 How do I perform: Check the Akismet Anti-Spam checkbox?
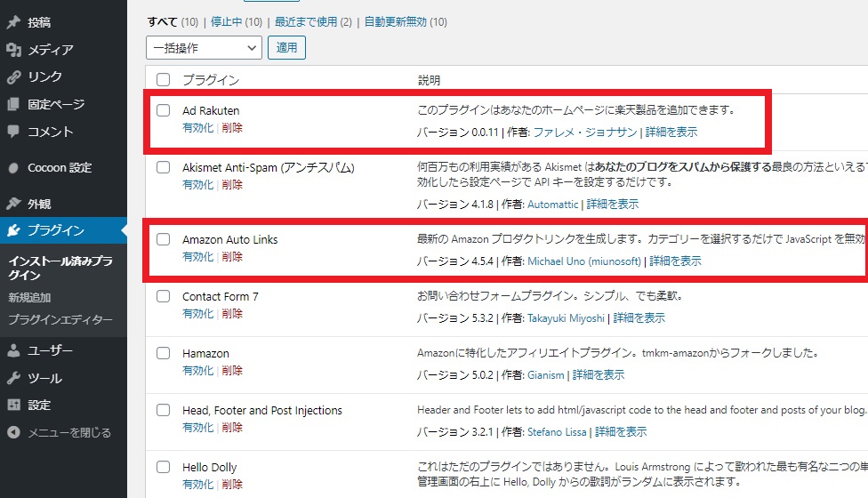point(164,167)
